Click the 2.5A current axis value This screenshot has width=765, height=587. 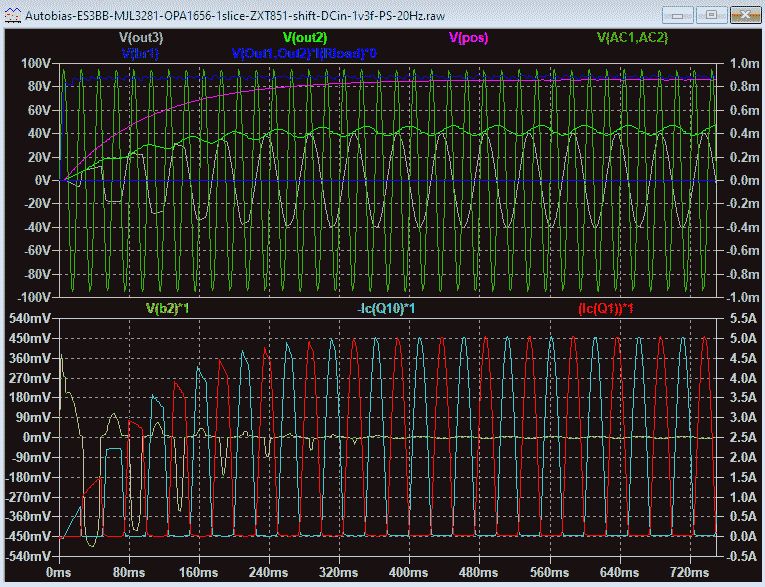pyautogui.click(x=744, y=437)
